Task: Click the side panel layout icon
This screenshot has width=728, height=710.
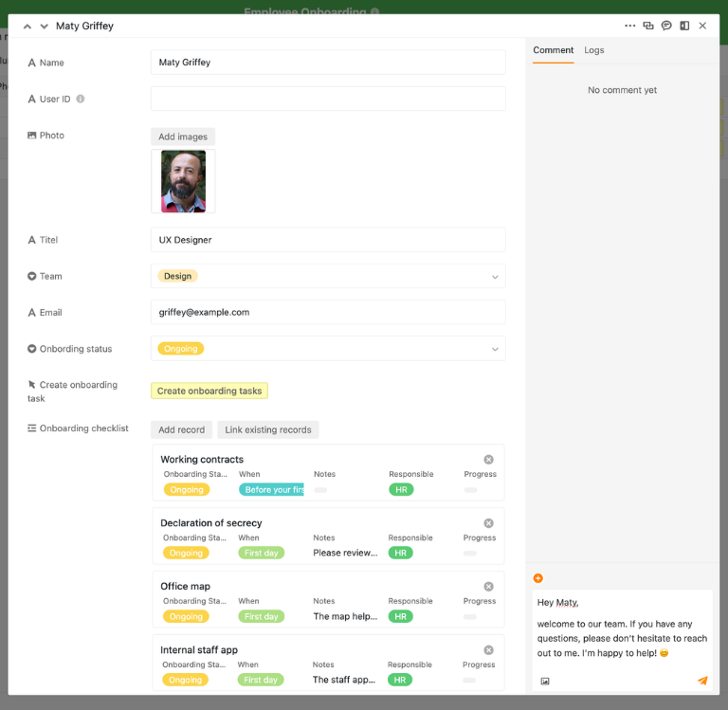Action: pos(684,26)
